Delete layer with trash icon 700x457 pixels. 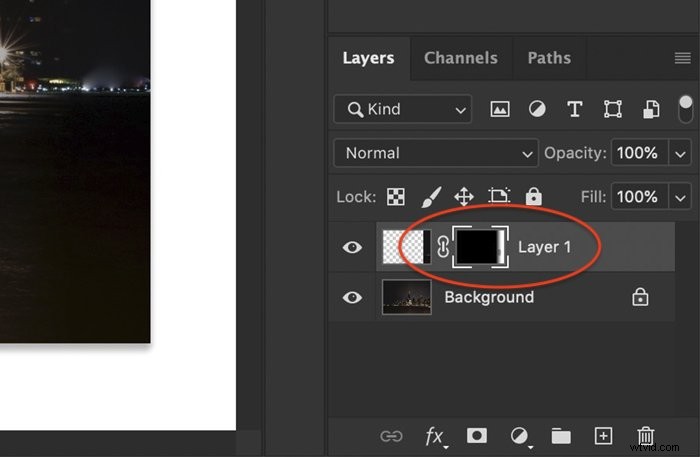[646, 436]
